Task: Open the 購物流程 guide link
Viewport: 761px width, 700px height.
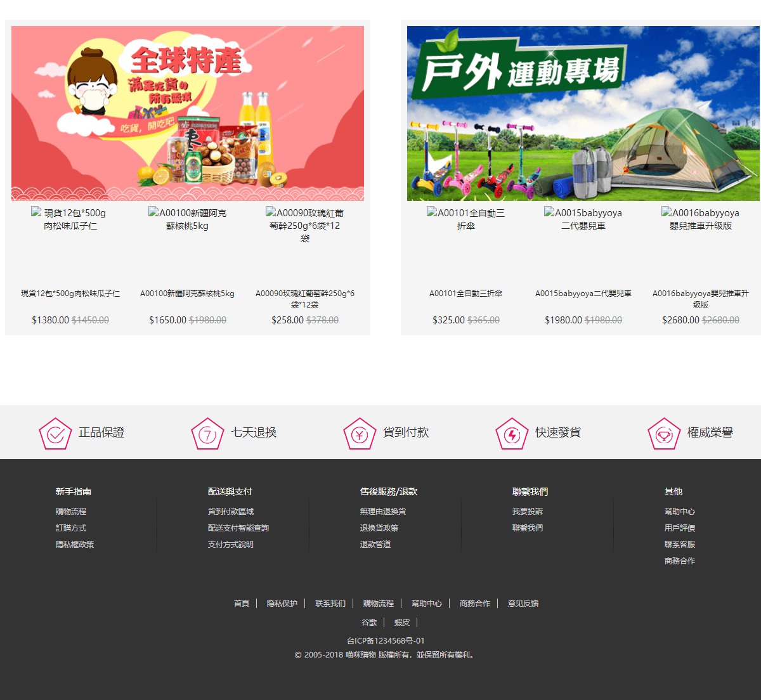Action: point(70,511)
